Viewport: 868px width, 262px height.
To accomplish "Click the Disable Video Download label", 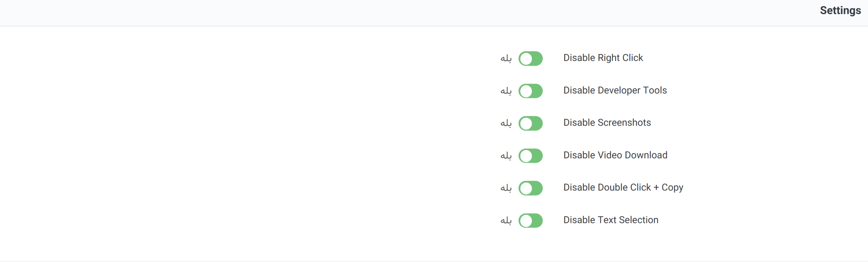I will coord(615,155).
